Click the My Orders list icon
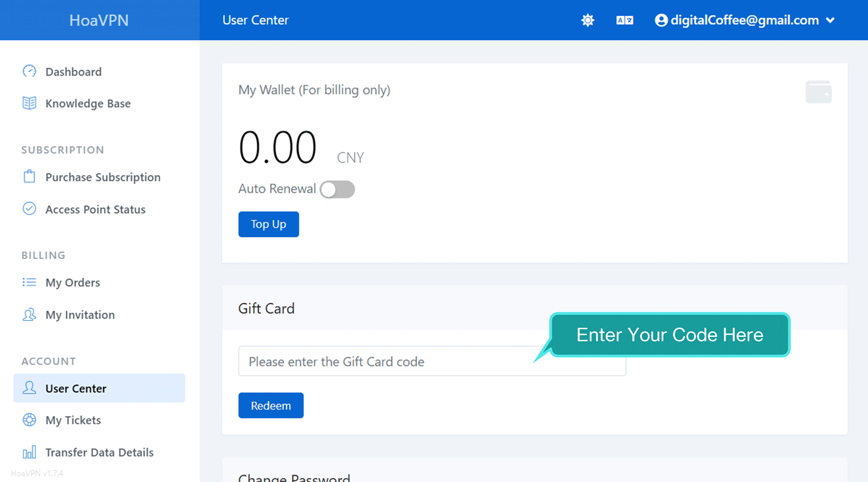 (30, 282)
